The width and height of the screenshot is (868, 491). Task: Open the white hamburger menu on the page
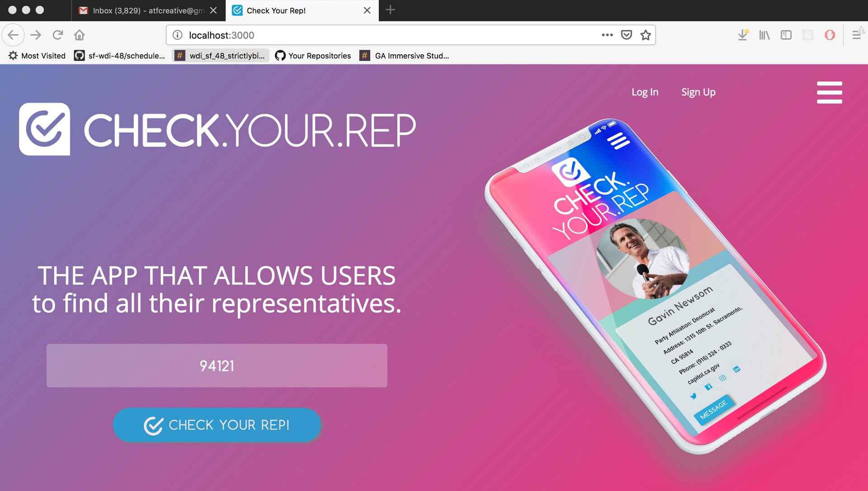[829, 92]
